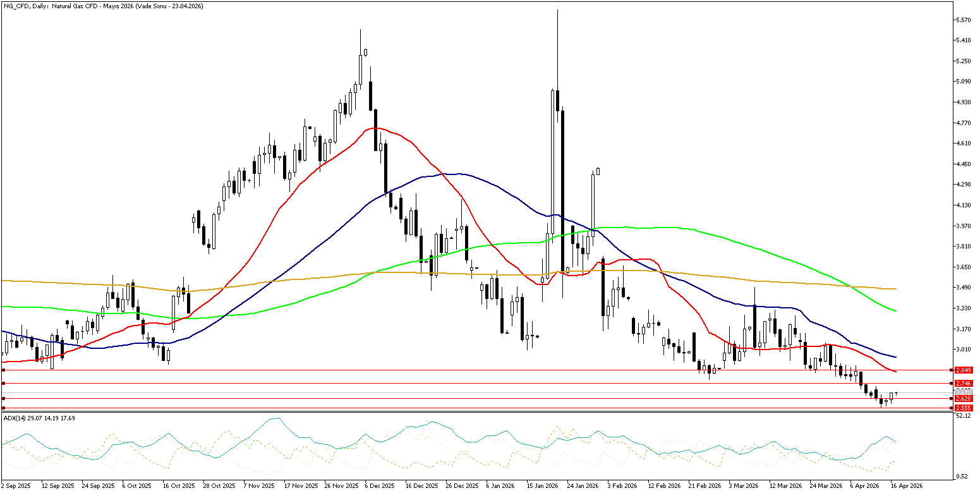Click the 3.010 price axis label
The width and height of the screenshot is (980, 493).
(964, 350)
